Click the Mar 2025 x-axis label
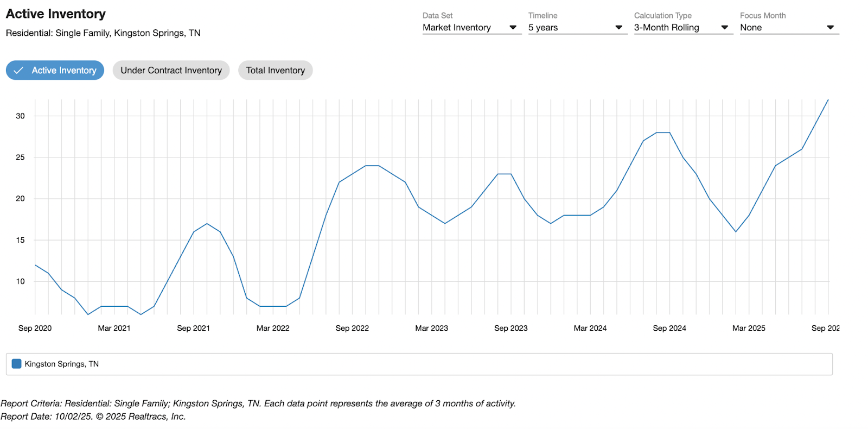Image resolution: width=868 pixels, height=429 pixels. pos(749,328)
